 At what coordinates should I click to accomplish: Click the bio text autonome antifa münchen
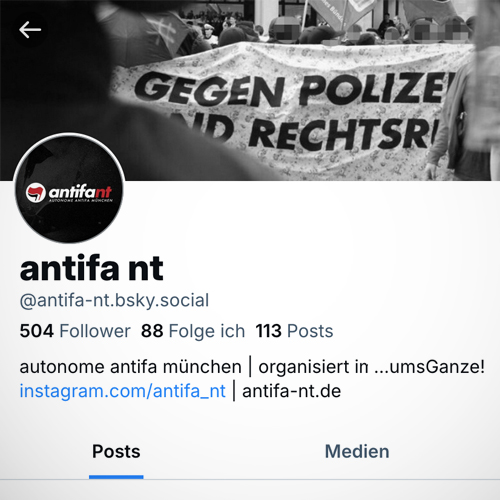(131, 367)
